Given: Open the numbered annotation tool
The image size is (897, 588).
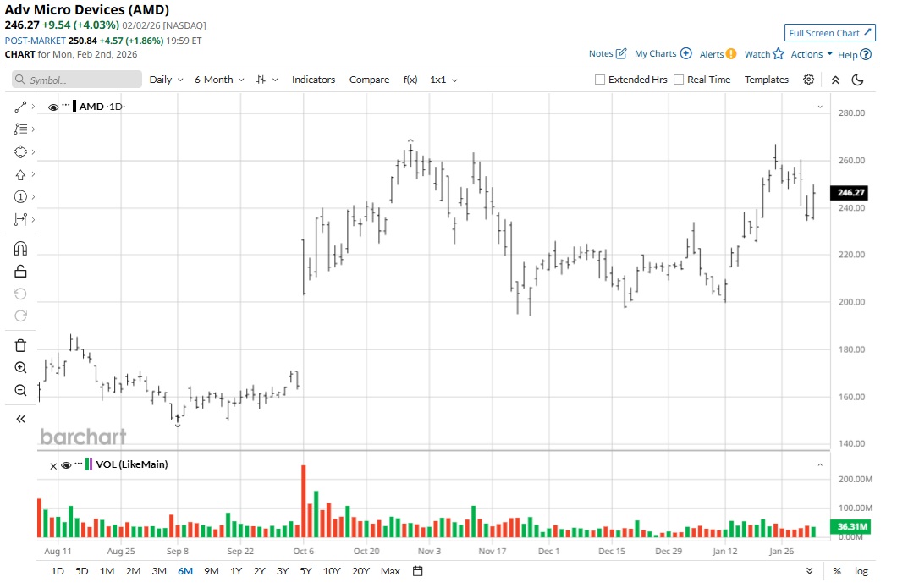Looking at the screenshot, I should click(20, 197).
